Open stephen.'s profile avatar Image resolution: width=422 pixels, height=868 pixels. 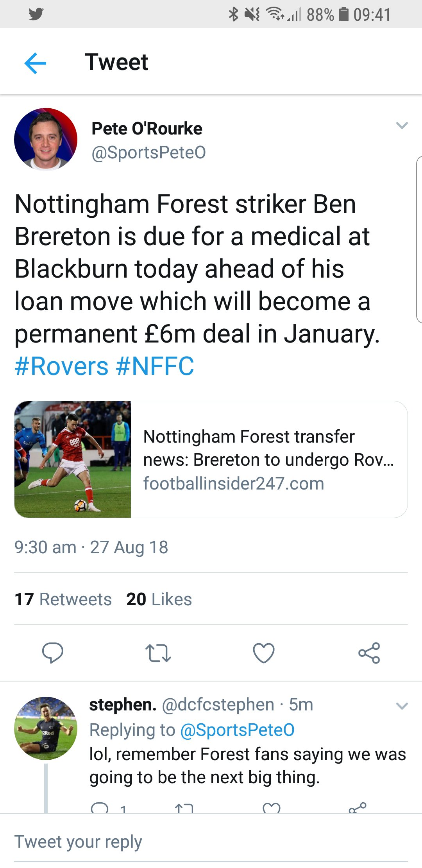[46, 728]
